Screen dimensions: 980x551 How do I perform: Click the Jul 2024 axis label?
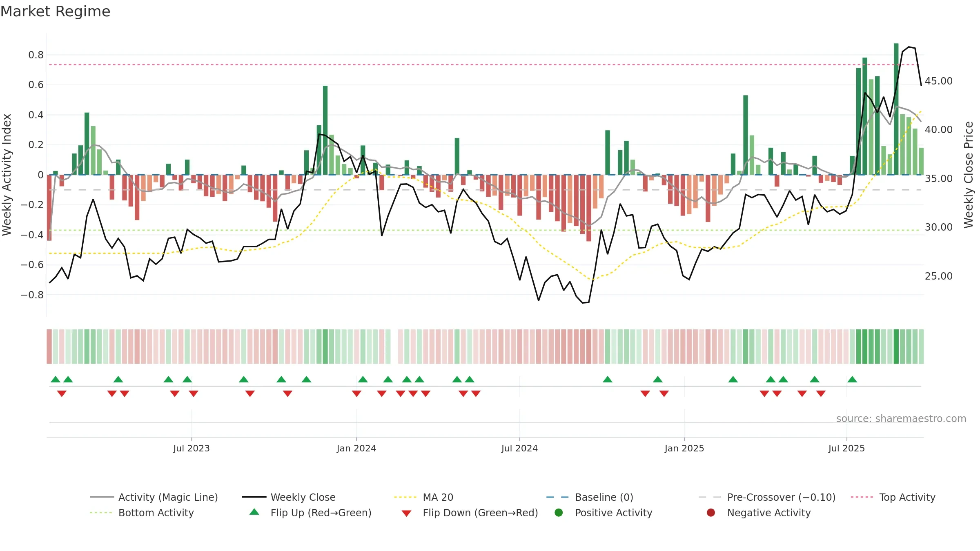click(519, 448)
